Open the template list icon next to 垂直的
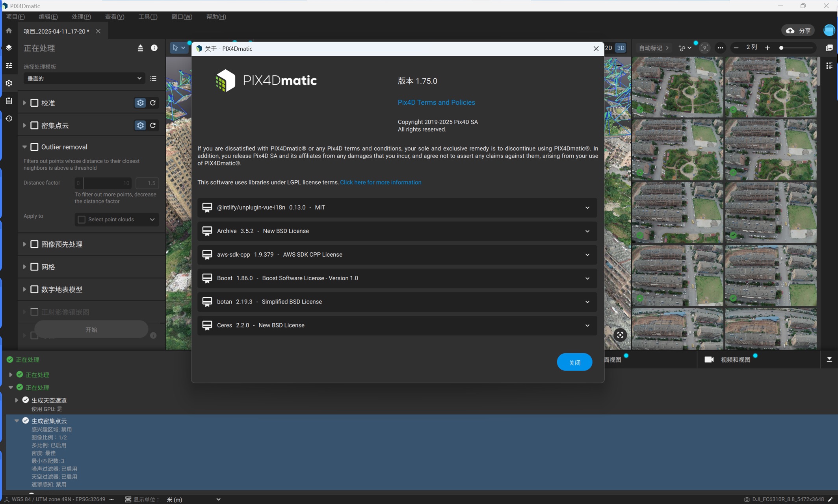838x504 pixels. pyautogui.click(x=153, y=78)
